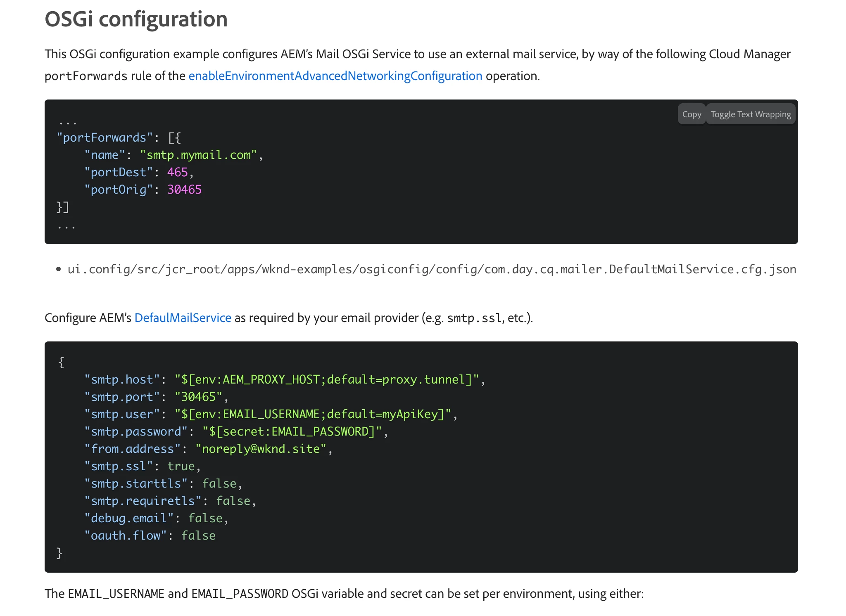
Task: Click the portDest value 465
Action: click(x=177, y=172)
